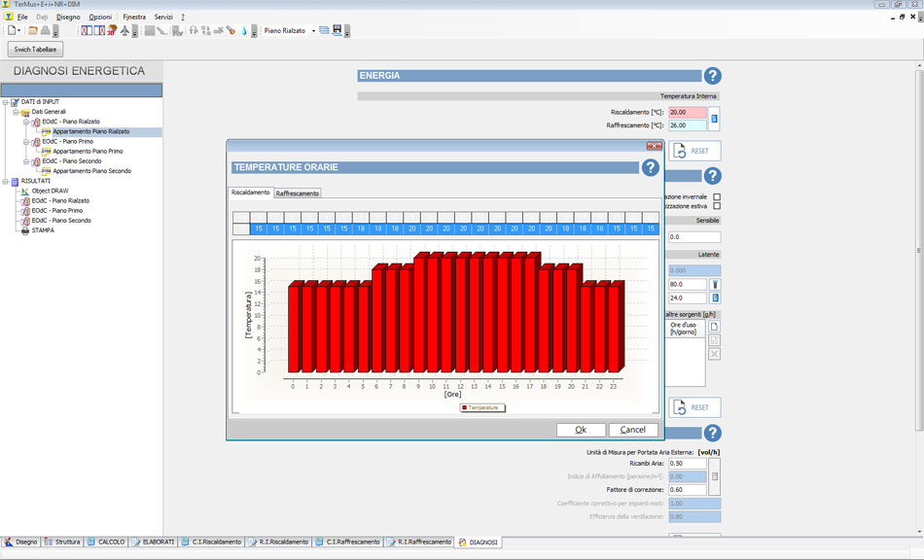Click the floppy disk icon after levels icon
Viewport: 924px width, 560px height.
point(338,30)
